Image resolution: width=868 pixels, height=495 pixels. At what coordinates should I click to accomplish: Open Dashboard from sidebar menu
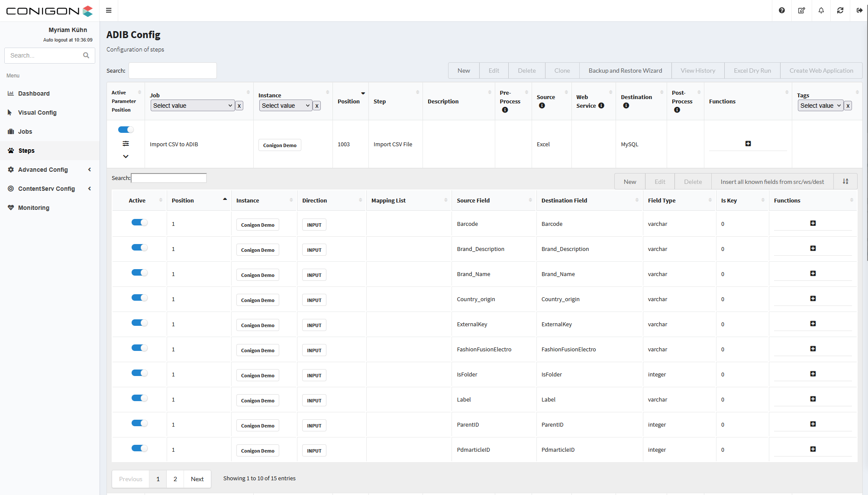pyautogui.click(x=34, y=93)
